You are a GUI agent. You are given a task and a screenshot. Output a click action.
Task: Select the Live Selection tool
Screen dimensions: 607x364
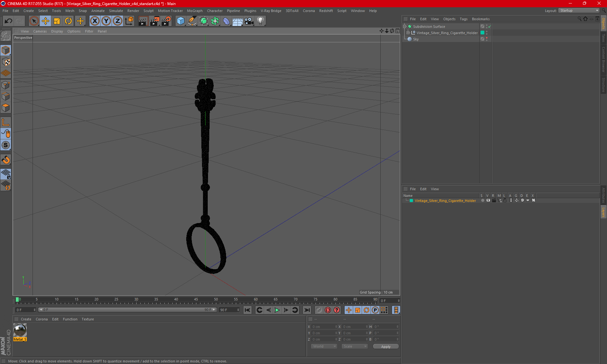34,21
